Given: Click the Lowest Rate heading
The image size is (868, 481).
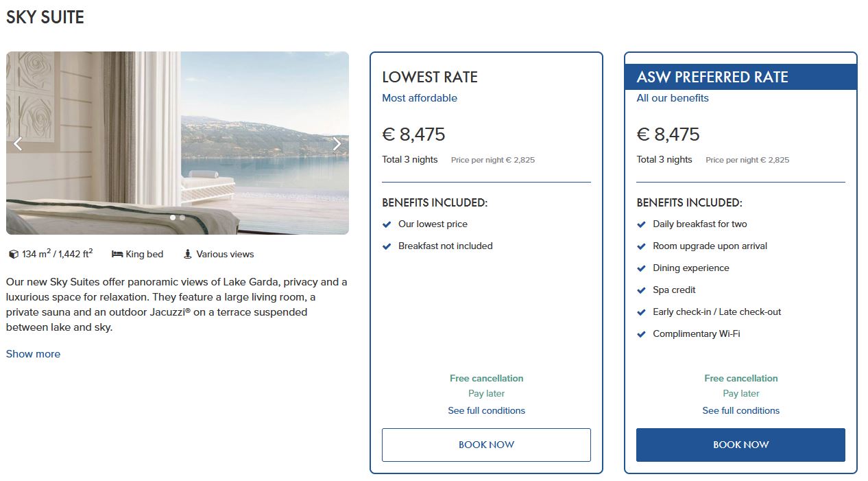Looking at the screenshot, I should pos(430,77).
